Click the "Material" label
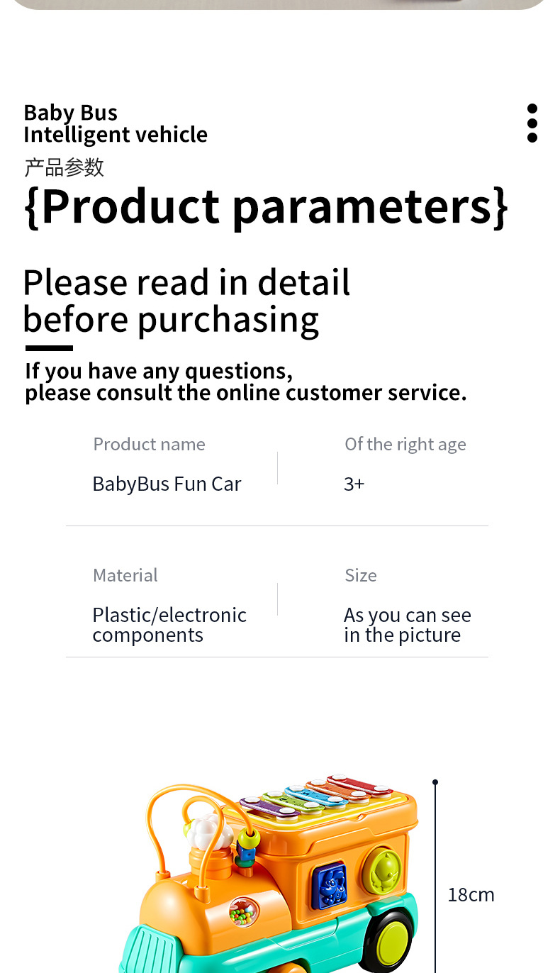Image resolution: width=560 pixels, height=973 pixels. 125,575
